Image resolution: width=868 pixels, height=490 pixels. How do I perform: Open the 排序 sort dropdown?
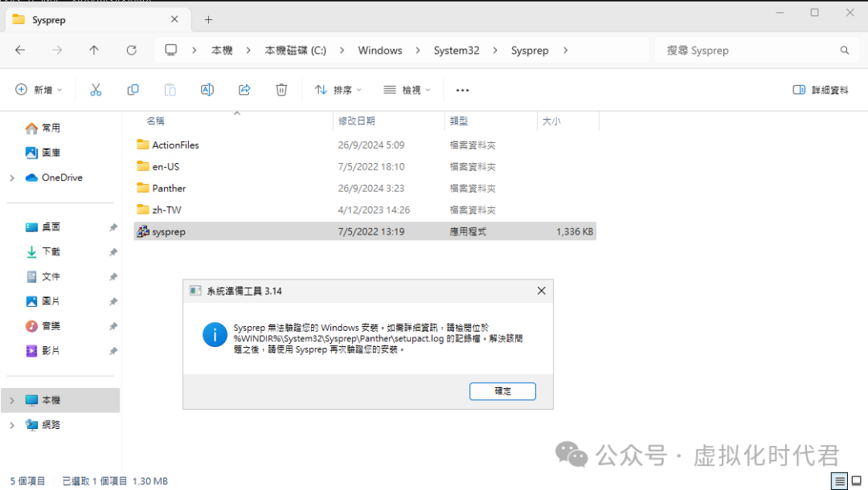(x=338, y=90)
